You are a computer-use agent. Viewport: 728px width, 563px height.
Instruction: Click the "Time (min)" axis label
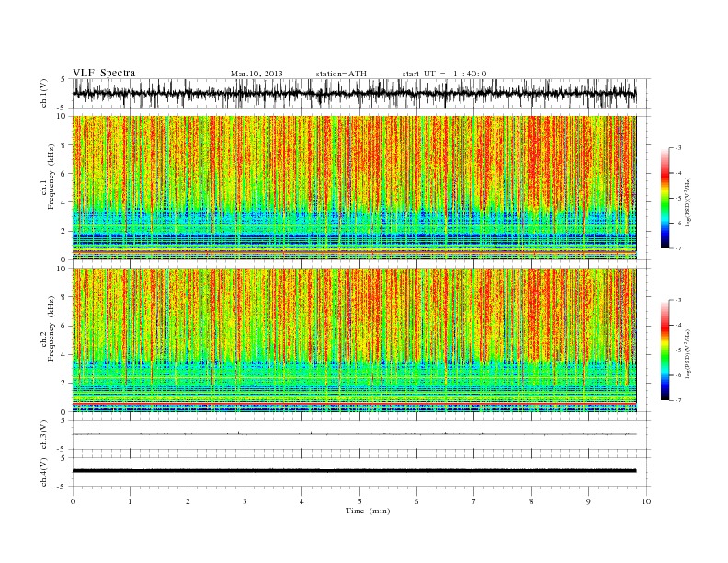click(368, 511)
